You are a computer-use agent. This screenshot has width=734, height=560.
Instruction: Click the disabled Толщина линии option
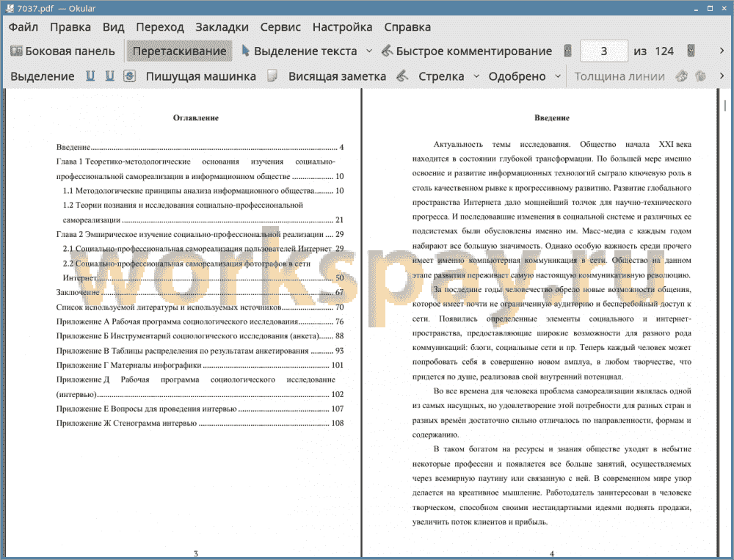[x=619, y=76]
